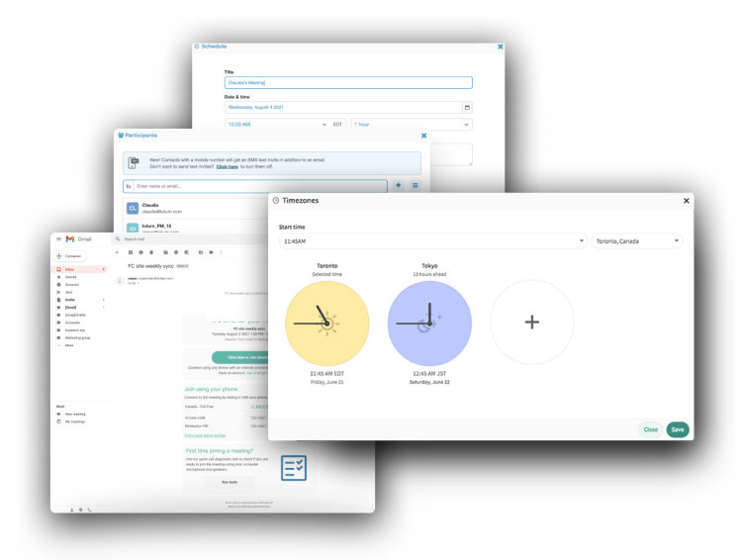Viewport: 735px width, 560px height.
Task: Select the Tokyo blue clock
Action: click(429, 324)
